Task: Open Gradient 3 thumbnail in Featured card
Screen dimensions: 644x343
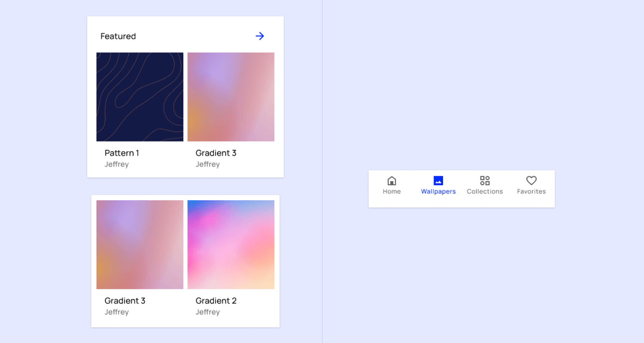Action: click(231, 97)
